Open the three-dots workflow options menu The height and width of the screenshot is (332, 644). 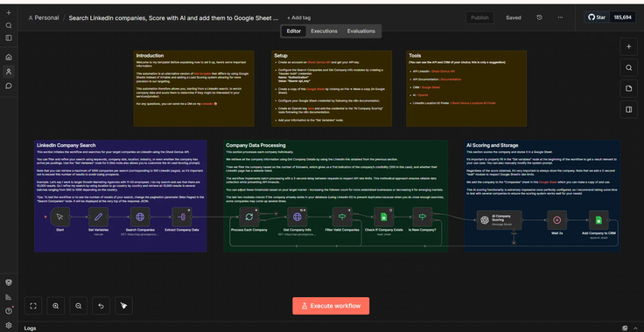[x=560, y=17]
